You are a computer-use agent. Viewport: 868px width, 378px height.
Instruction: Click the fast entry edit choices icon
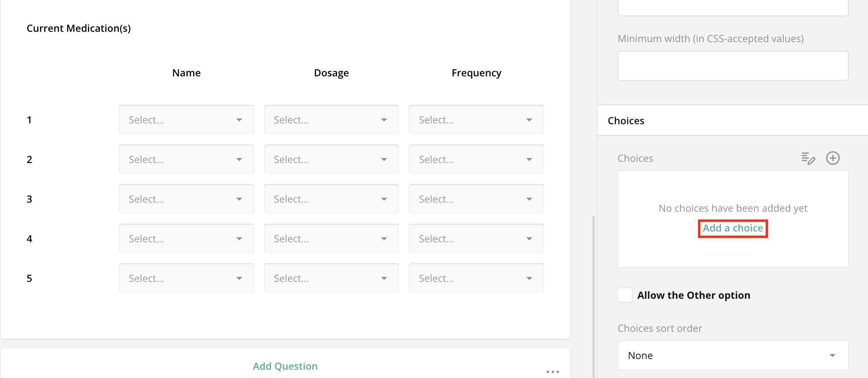(x=808, y=158)
